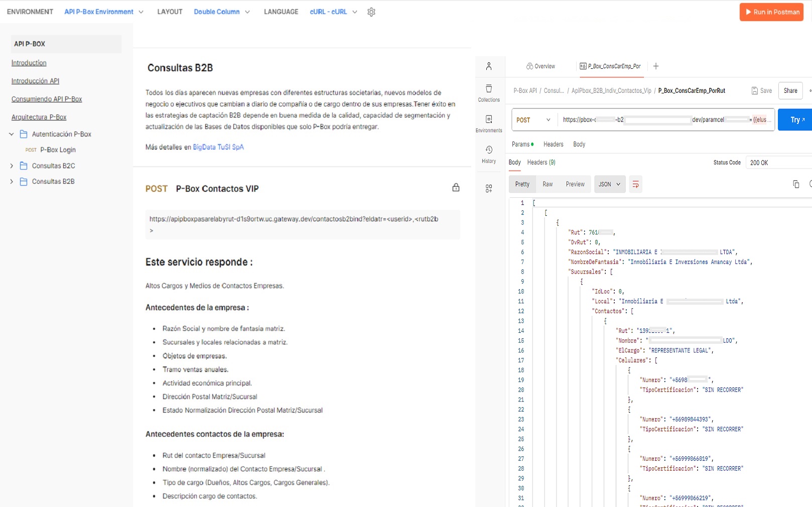
Task: Click the "RazonSocial" line in response
Action: [x=652, y=252]
